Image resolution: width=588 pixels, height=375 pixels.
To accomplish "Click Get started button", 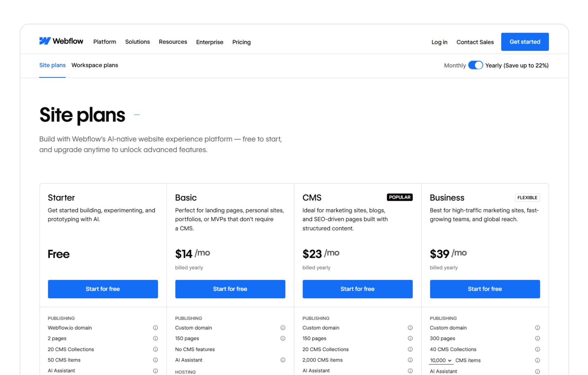I will click(525, 42).
